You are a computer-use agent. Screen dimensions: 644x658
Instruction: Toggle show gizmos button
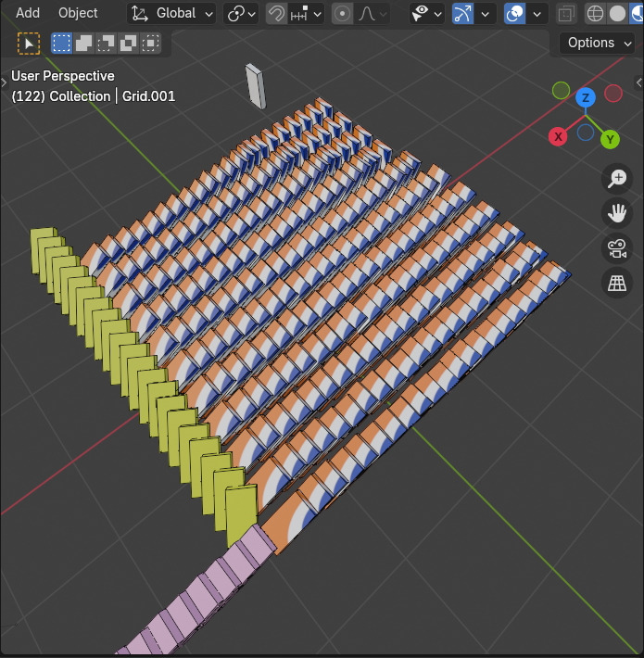pos(462,14)
